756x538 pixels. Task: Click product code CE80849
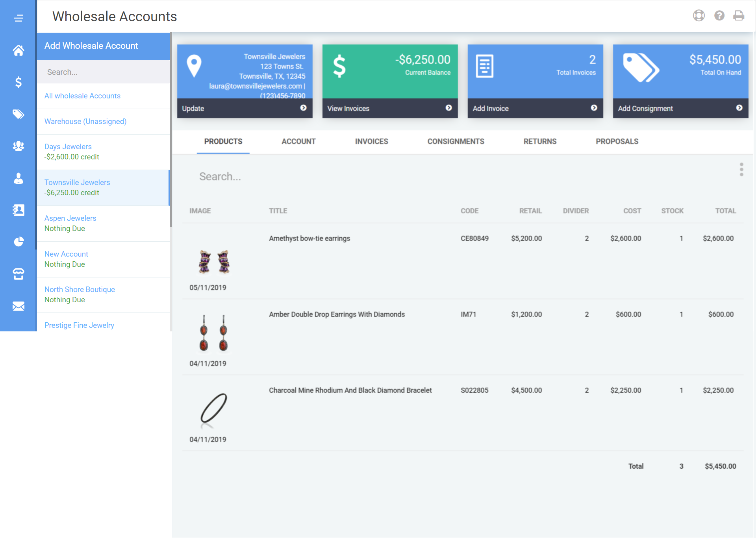point(475,238)
